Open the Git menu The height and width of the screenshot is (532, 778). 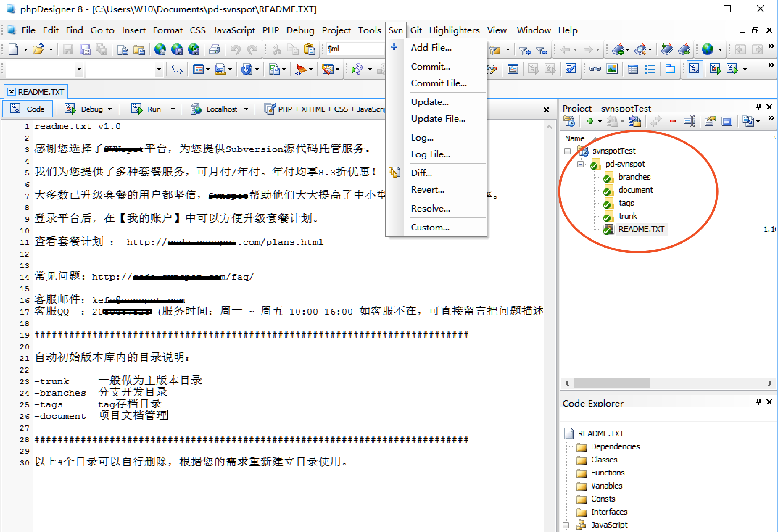point(416,30)
